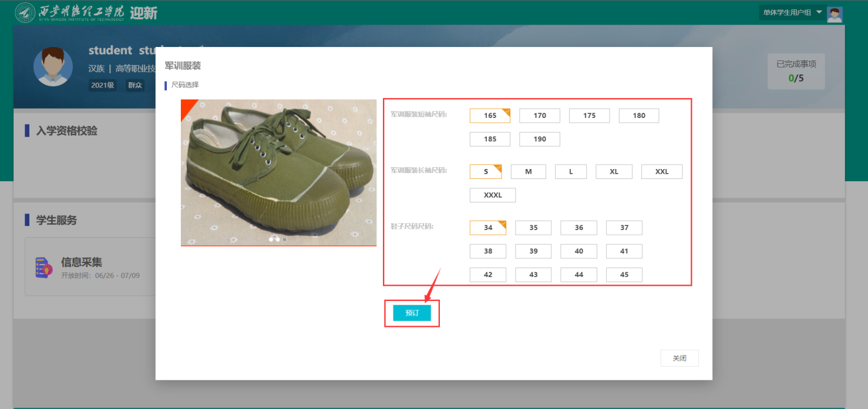Pick long-sleeve size M
868x409 pixels.
coord(529,172)
